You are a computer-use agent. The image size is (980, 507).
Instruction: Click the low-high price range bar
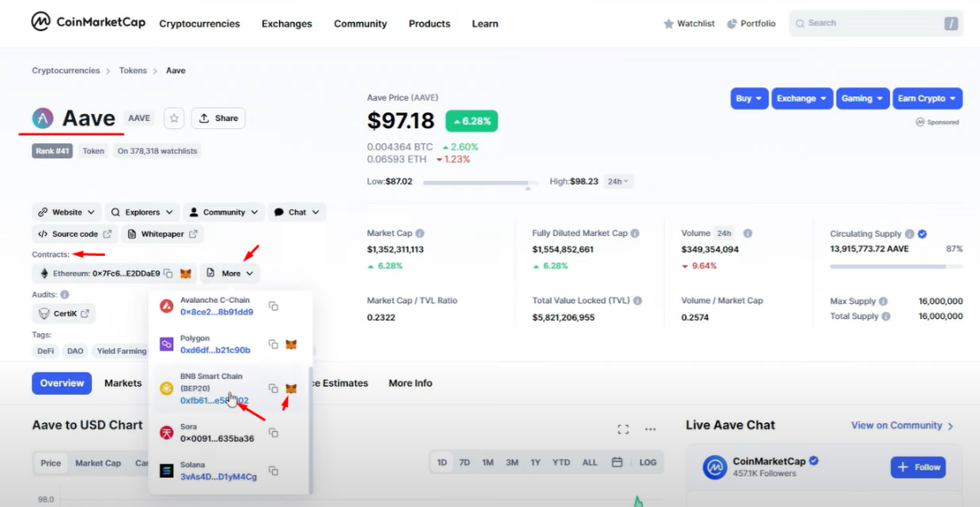point(480,183)
